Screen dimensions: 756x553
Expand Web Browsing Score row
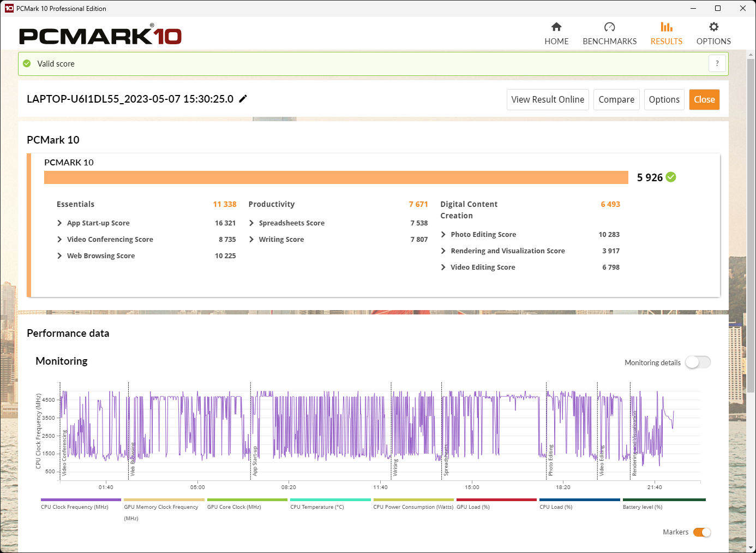(x=59, y=255)
